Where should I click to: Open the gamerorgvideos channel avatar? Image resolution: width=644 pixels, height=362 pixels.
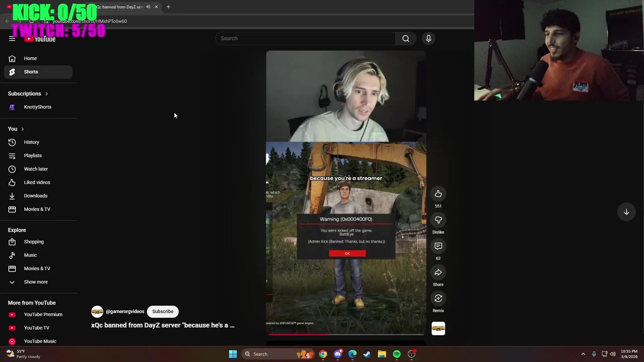point(97,312)
